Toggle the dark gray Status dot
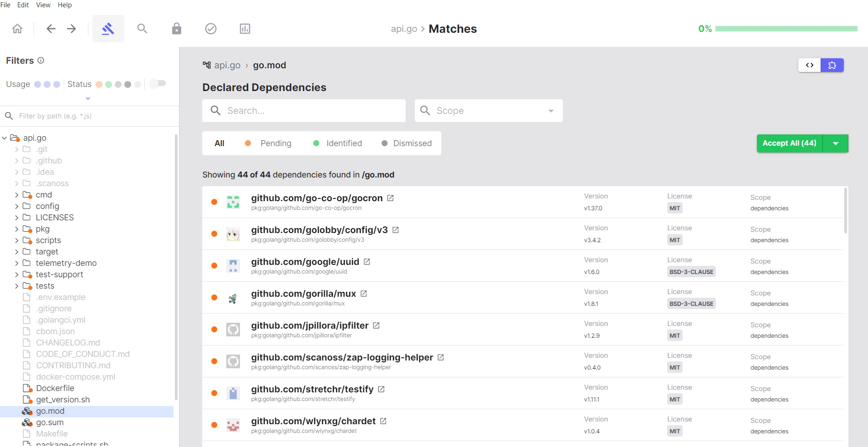868x447 pixels. coord(128,84)
